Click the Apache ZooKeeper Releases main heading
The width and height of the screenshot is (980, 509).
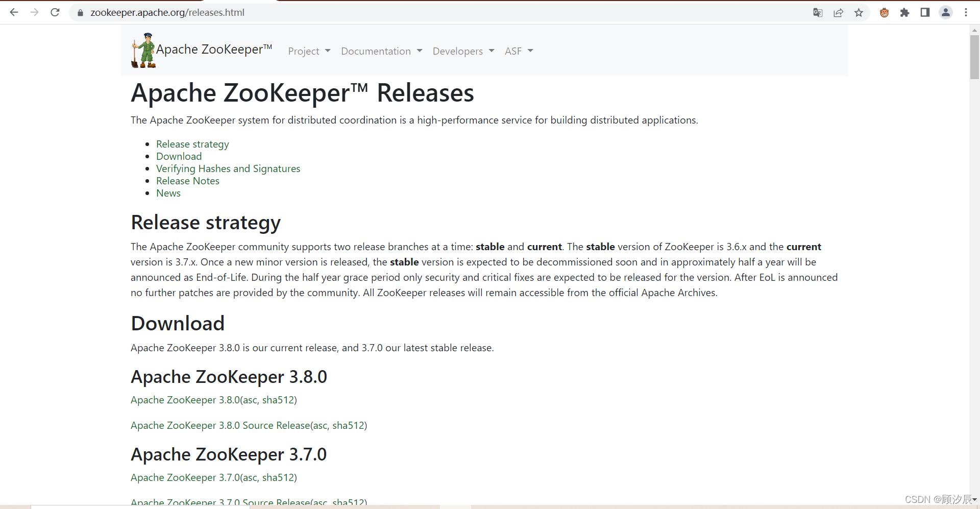pos(302,93)
